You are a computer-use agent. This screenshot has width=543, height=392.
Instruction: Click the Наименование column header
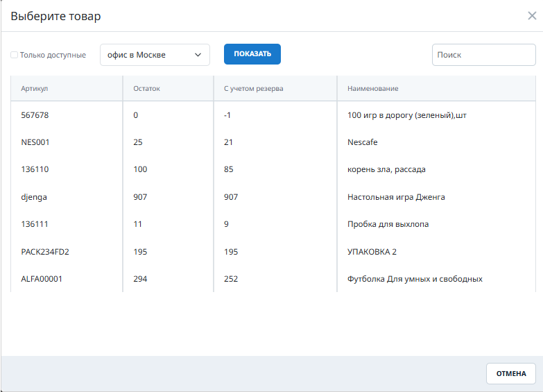click(x=372, y=89)
